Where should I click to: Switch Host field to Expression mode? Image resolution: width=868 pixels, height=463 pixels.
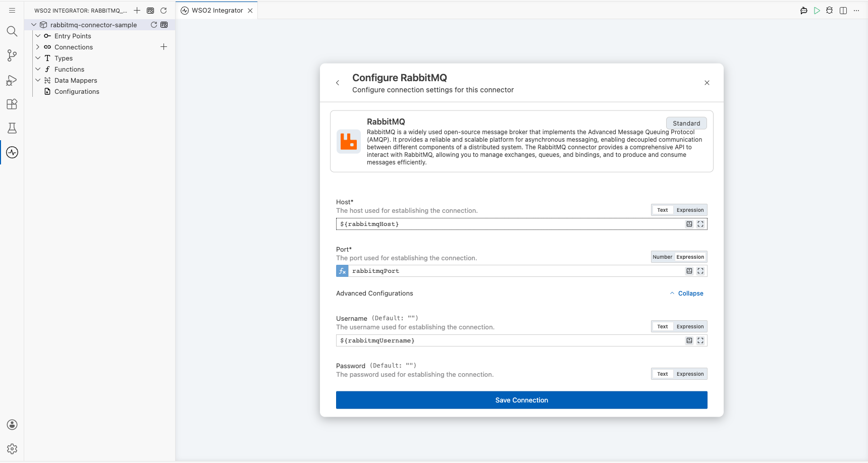pos(690,210)
